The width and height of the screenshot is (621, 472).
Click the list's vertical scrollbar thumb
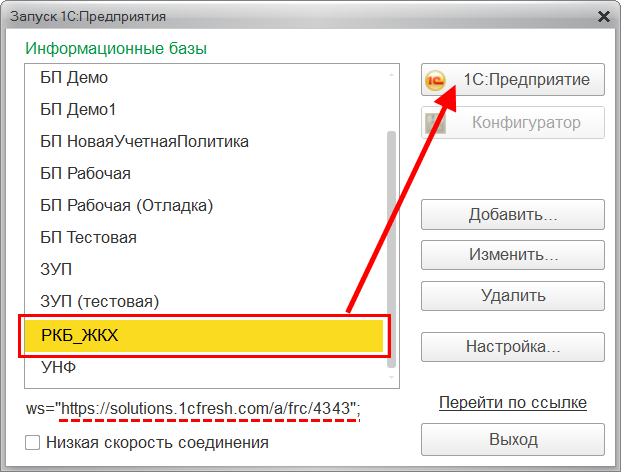point(391,249)
